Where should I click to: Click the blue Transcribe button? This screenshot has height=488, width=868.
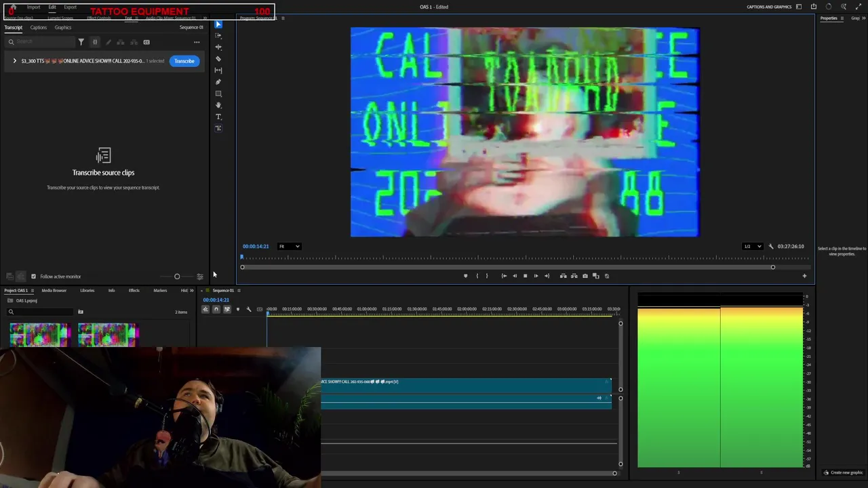pos(184,61)
